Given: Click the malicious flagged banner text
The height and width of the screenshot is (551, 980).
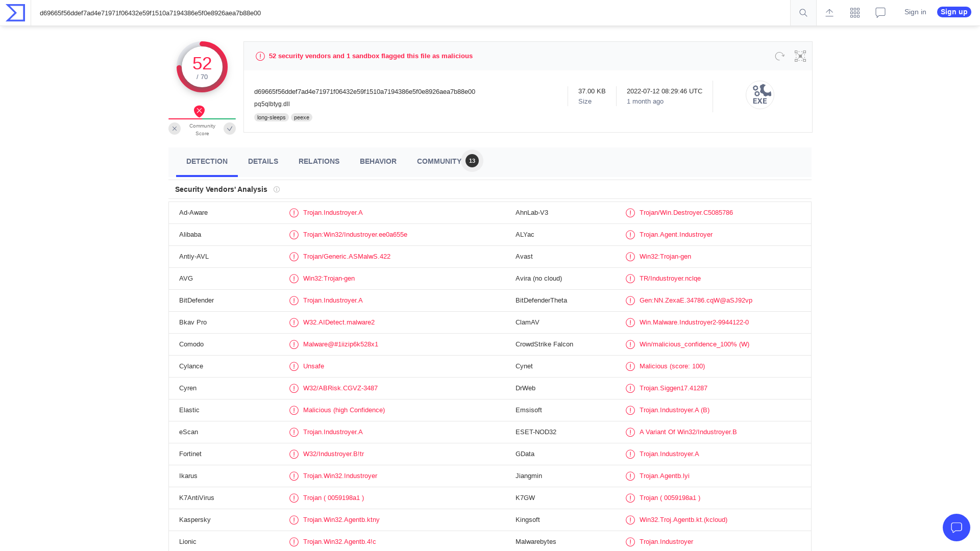Looking at the screenshot, I should click(371, 56).
